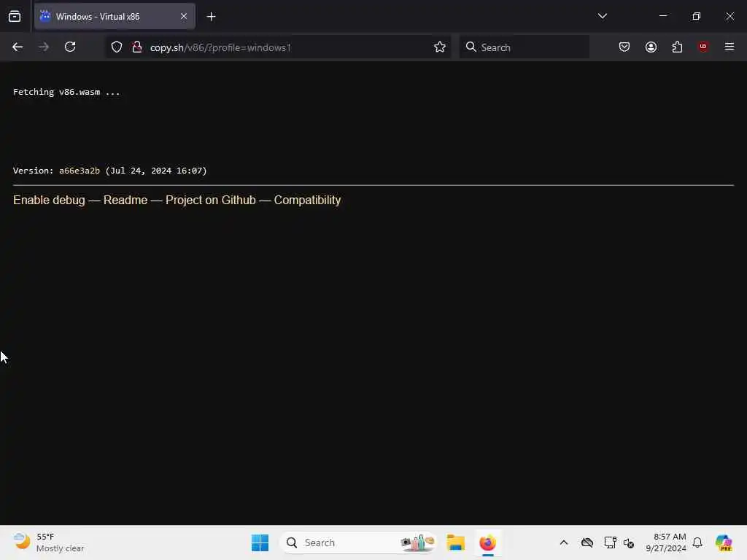Open the Windows Start menu
Image resolution: width=747 pixels, height=560 pixels.
[x=260, y=542]
